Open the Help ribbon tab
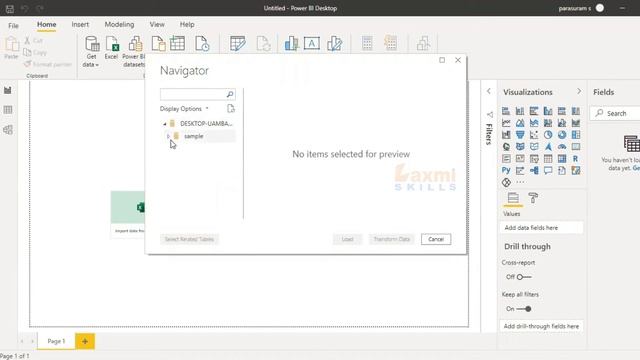 click(187, 24)
